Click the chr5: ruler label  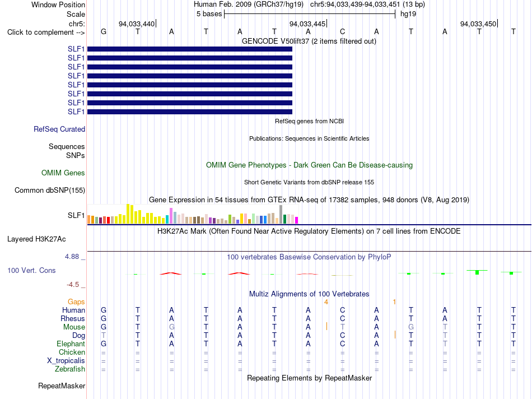pos(77,24)
